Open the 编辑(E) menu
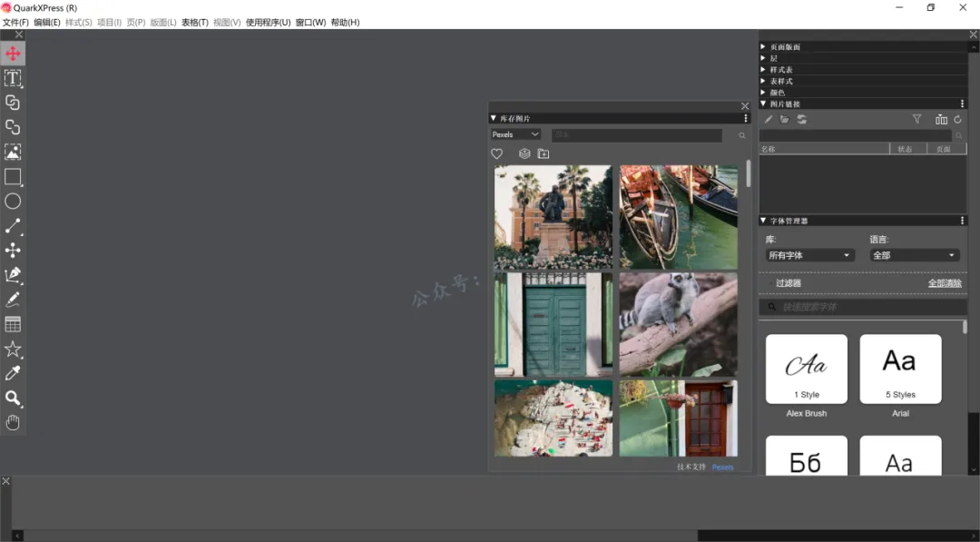The height and width of the screenshot is (542, 980). (47, 23)
